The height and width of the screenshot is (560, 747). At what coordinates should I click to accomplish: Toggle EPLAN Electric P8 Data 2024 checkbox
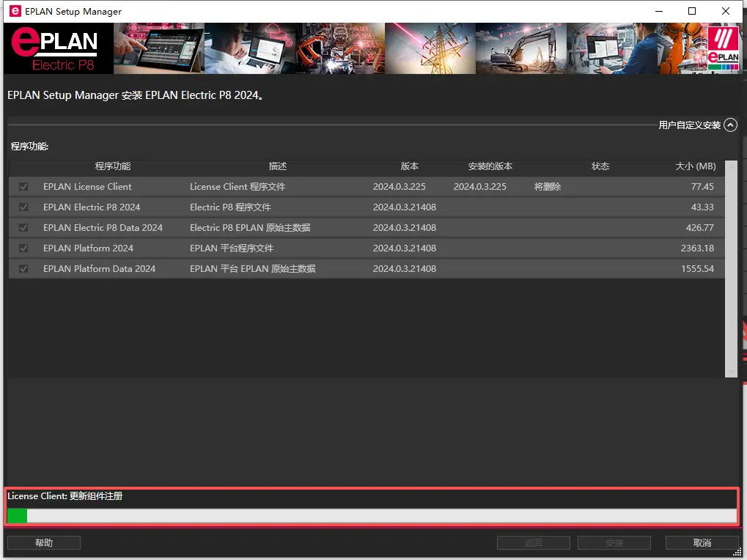[23, 228]
